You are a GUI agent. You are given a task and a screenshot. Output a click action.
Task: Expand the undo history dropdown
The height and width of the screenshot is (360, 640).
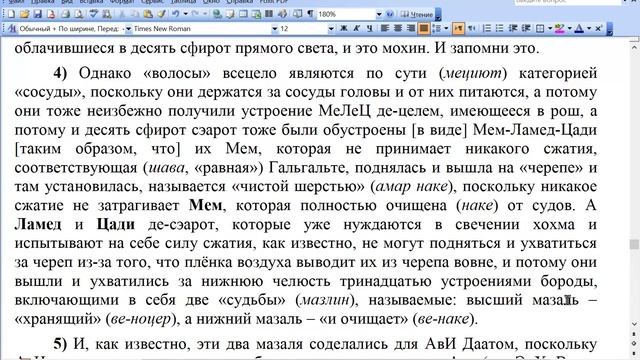click(x=185, y=14)
